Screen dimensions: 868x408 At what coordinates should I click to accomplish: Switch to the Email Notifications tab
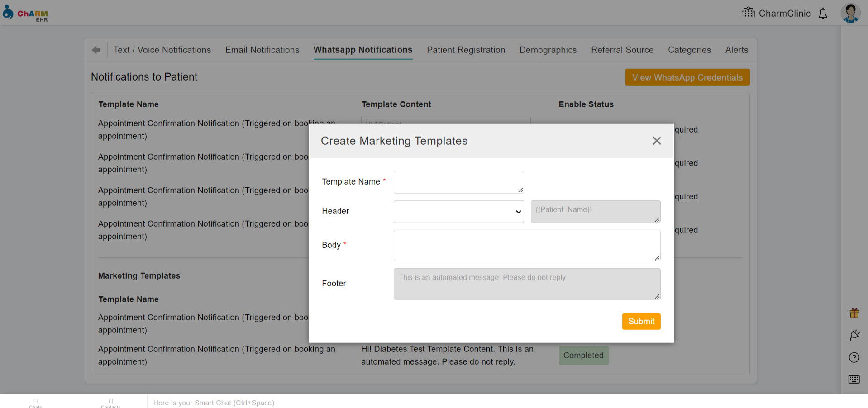[x=262, y=50]
